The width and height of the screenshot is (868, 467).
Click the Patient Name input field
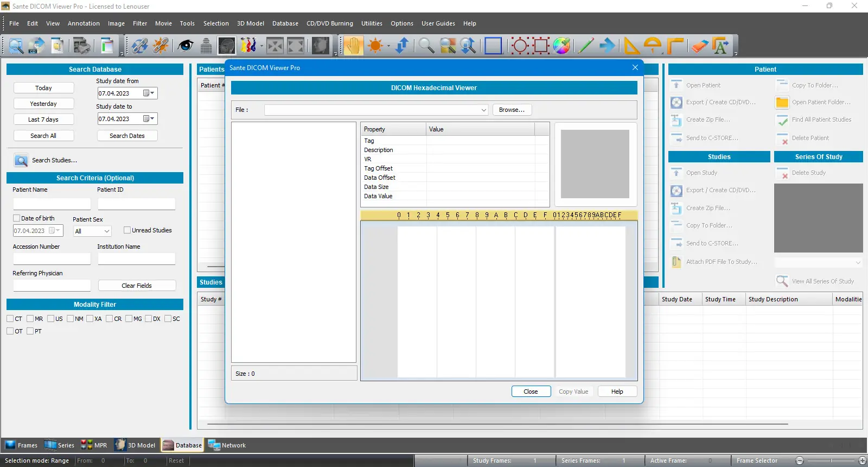(52, 204)
